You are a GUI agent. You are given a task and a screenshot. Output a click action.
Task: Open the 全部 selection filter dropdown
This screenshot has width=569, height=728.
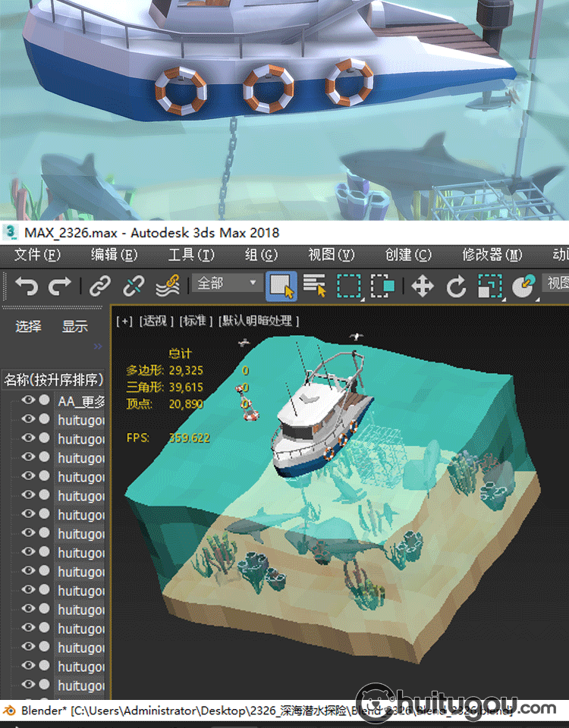click(226, 283)
